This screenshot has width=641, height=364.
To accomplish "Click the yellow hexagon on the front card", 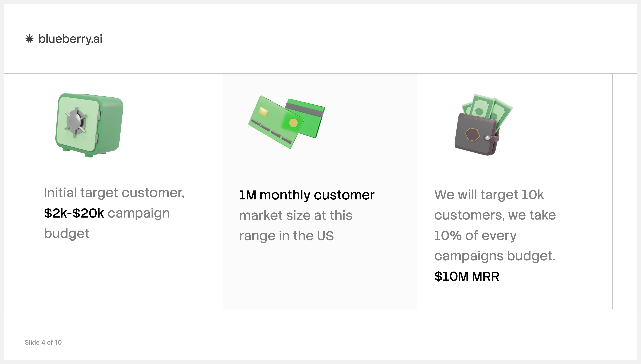I will pyautogui.click(x=293, y=122).
